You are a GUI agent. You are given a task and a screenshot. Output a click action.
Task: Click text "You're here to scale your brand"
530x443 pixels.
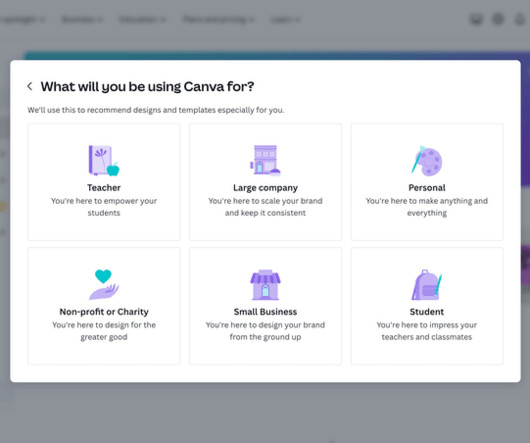coord(265,201)
